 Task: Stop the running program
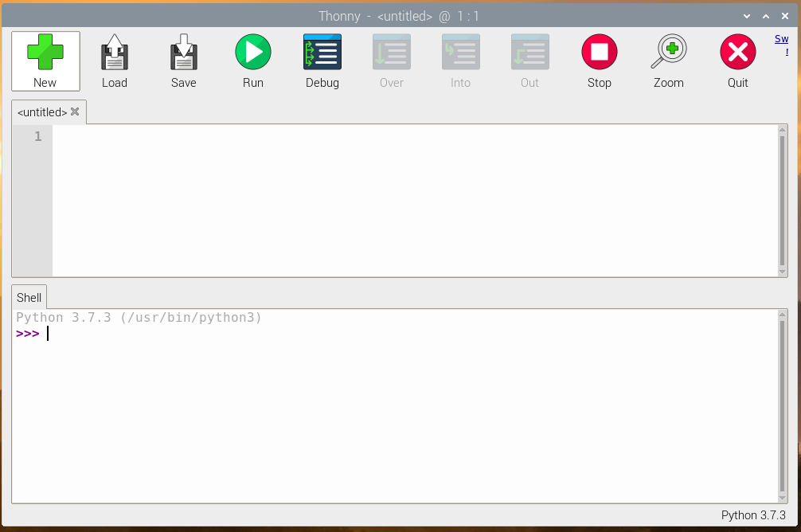point(600,61)
